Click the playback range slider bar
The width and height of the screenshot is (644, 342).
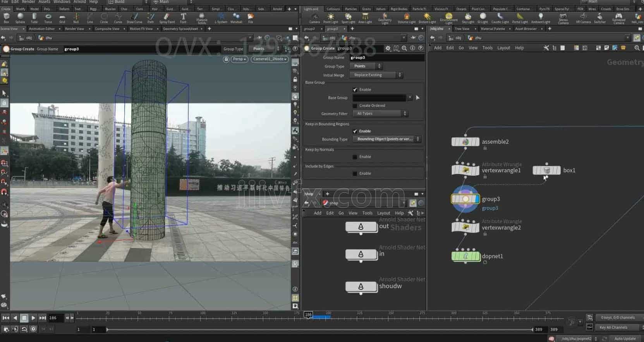click(319, 330)
